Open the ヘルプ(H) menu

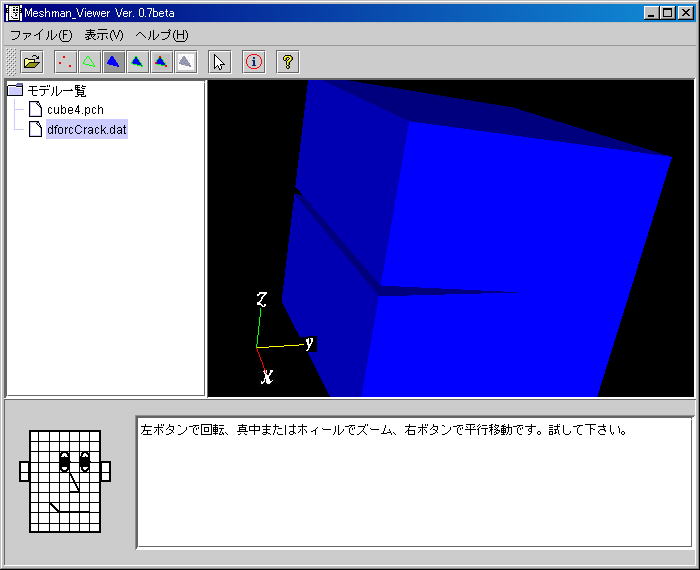pyautogui.click(x=162, y=35)
